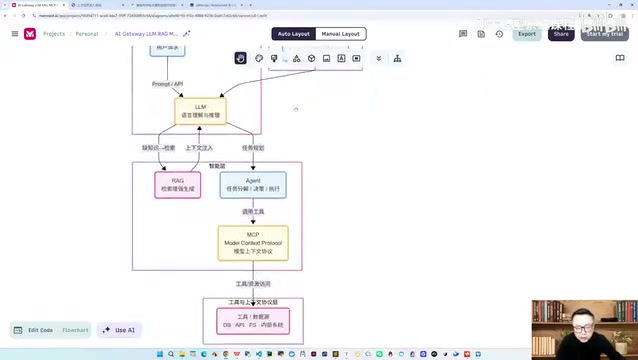Open the version history clock icon
This screenshot has height=360, width=638.
(499, 34)
